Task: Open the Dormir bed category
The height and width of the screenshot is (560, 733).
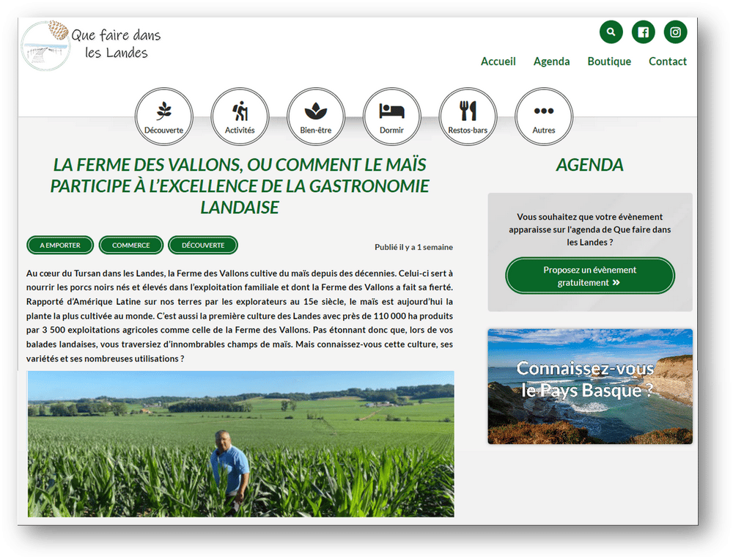Action: point(391,117)
